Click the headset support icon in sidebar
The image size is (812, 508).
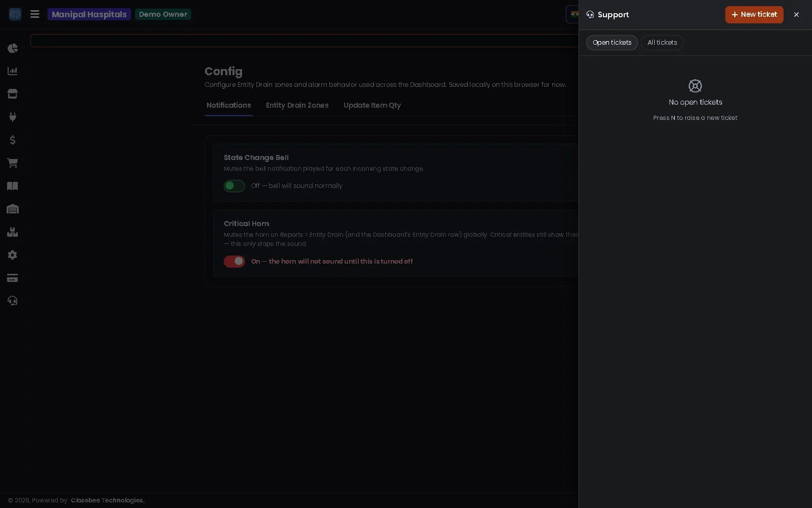[x=13, y=301]
